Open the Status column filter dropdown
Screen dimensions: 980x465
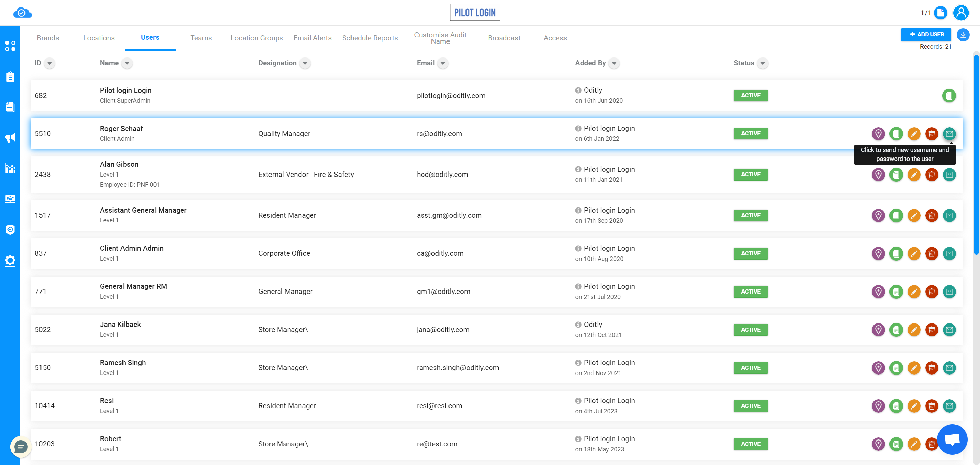762,63
